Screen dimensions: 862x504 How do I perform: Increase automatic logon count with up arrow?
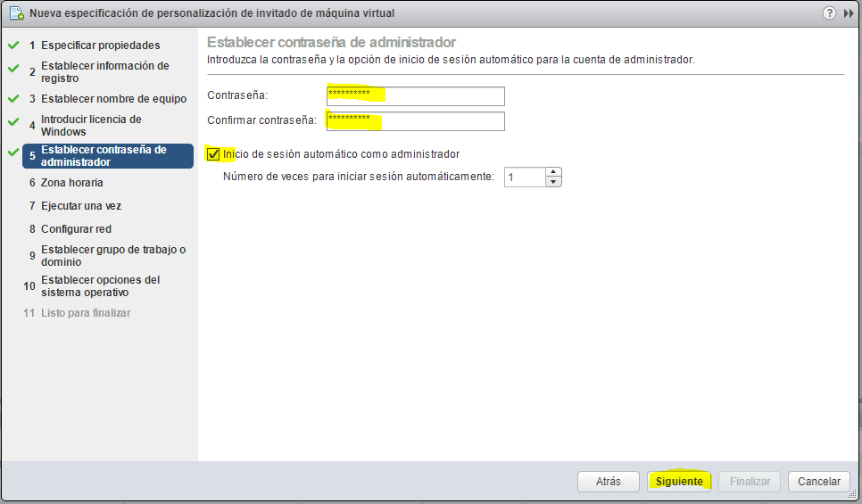[553, 172]
